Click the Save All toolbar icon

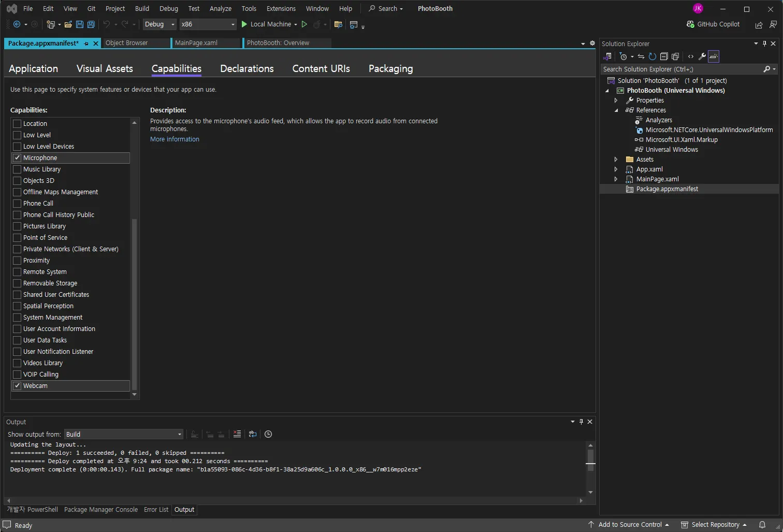(91, 24)
